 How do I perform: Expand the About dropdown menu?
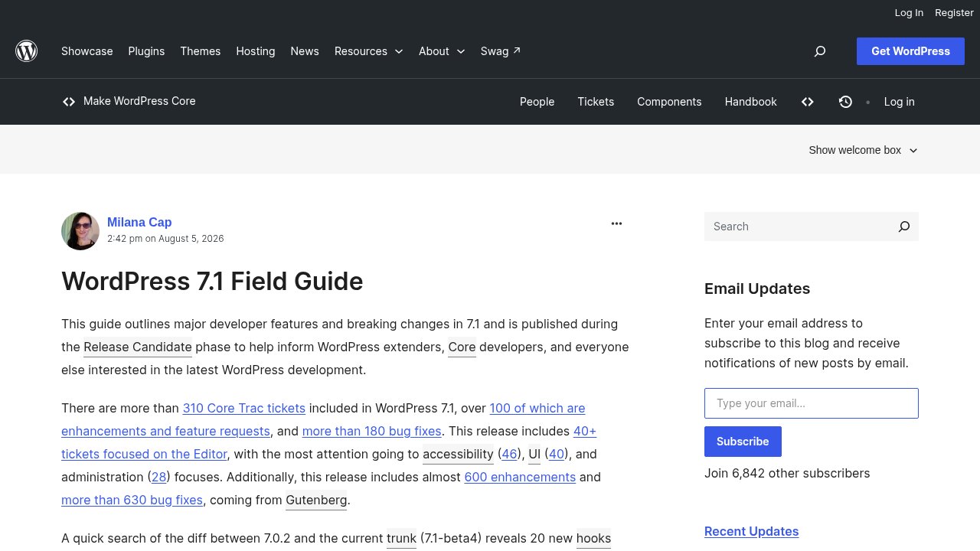(x=442, y=51)
